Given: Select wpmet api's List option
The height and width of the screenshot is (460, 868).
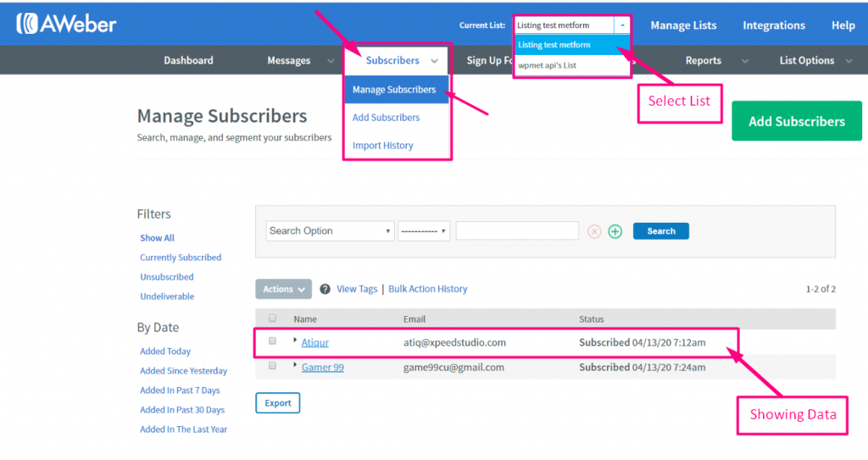Looking at the screenshot, I should coord(572,65).
